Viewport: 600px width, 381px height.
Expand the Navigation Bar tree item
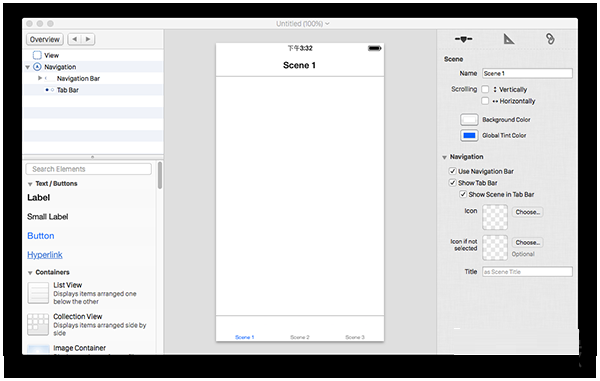coord(40,78)
